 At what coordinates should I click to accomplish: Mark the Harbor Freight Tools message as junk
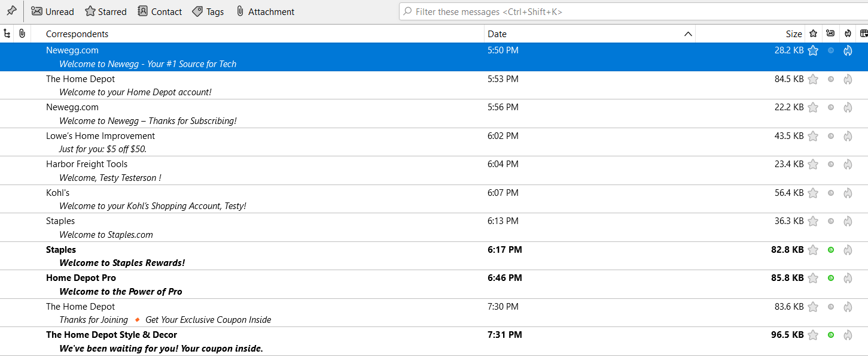tap(848, 164)
